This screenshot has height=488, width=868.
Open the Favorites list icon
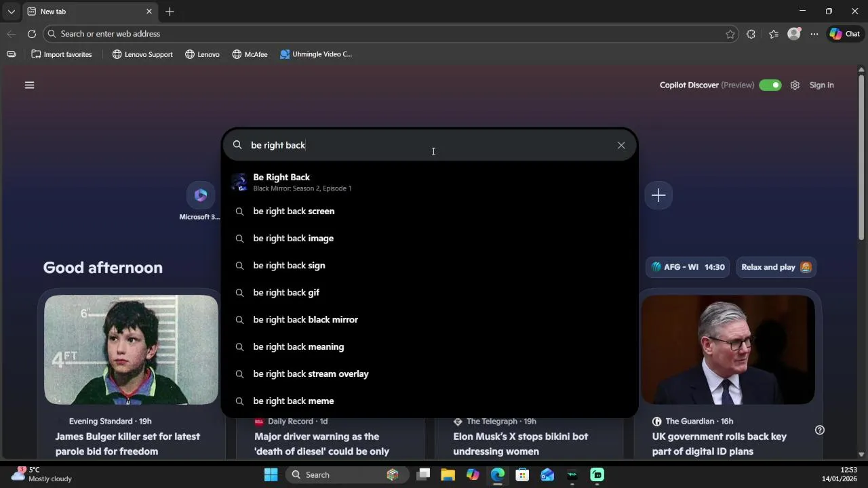point(774,34)
